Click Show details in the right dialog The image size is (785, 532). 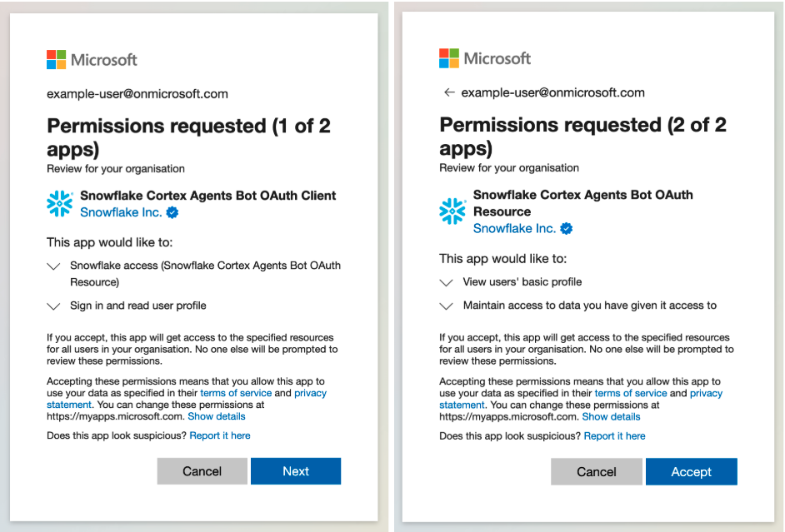pyautogui.click(x=611, y=416)
